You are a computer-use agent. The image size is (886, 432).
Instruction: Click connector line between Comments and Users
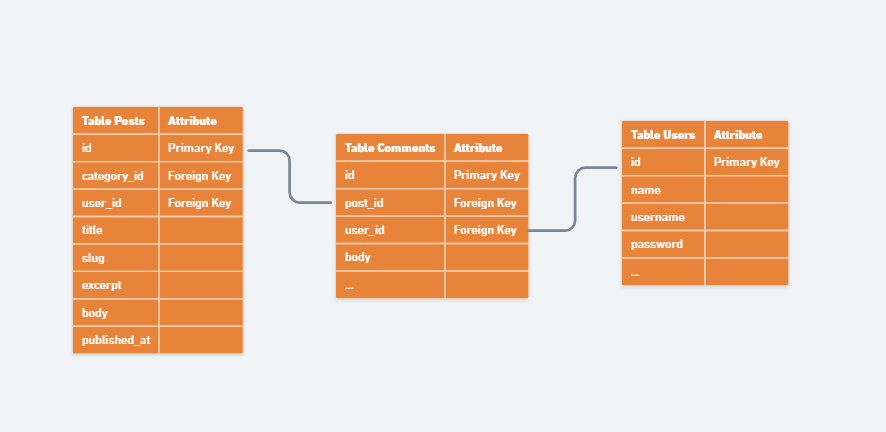576,200
